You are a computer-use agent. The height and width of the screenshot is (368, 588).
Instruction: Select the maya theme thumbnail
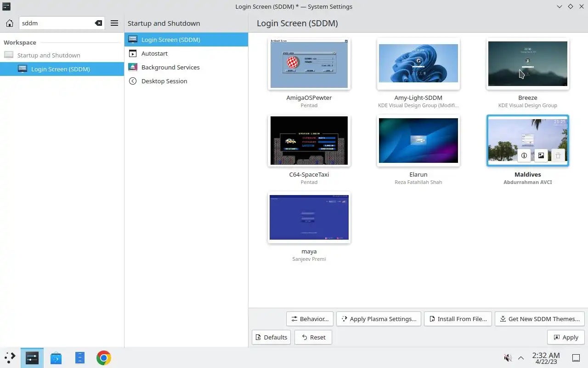tap(309, 217)
